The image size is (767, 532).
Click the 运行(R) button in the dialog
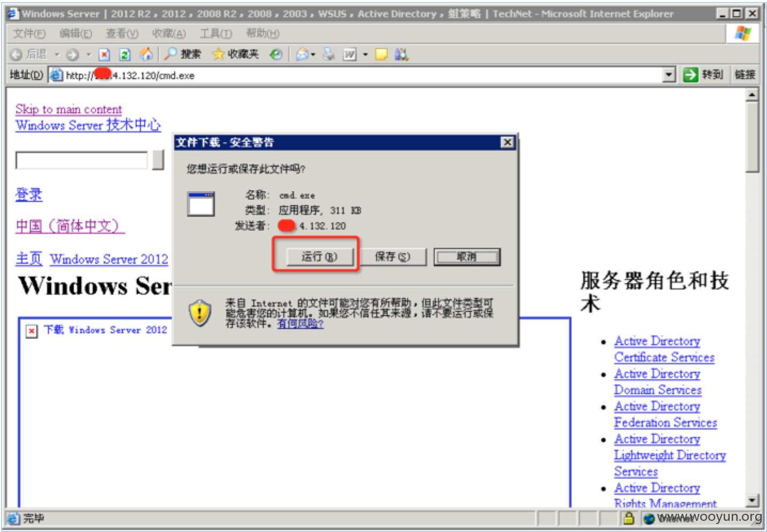[319, 257]
